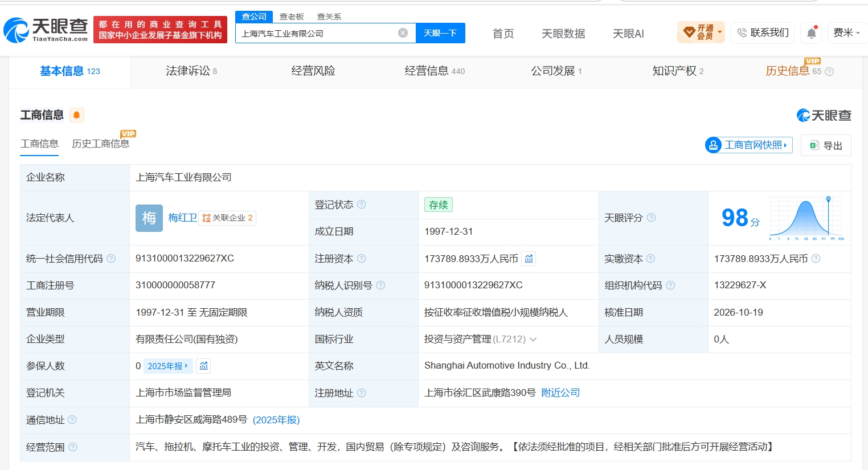This screenshot has width=868, height=470.
Task: Click the help icon beside 经营范围
Action: 73,447
